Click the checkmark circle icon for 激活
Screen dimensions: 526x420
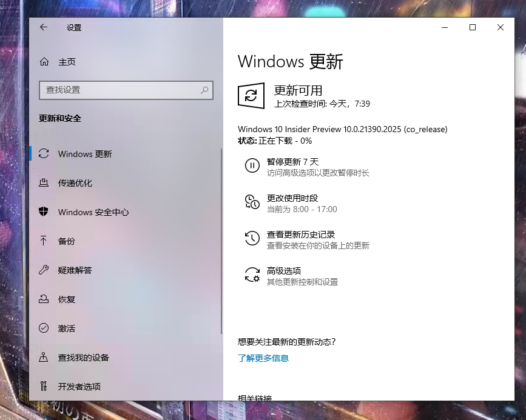tap(44, 328)
